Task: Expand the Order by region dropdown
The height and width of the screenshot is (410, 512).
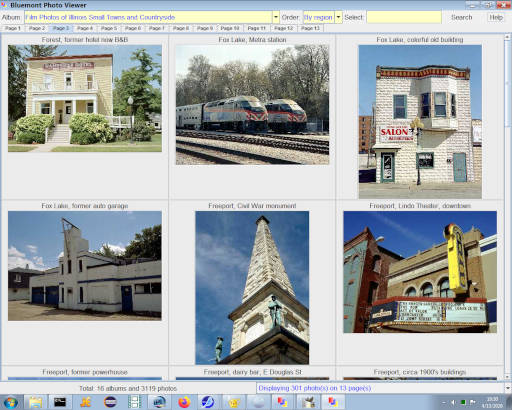Action: click(338, 17)
